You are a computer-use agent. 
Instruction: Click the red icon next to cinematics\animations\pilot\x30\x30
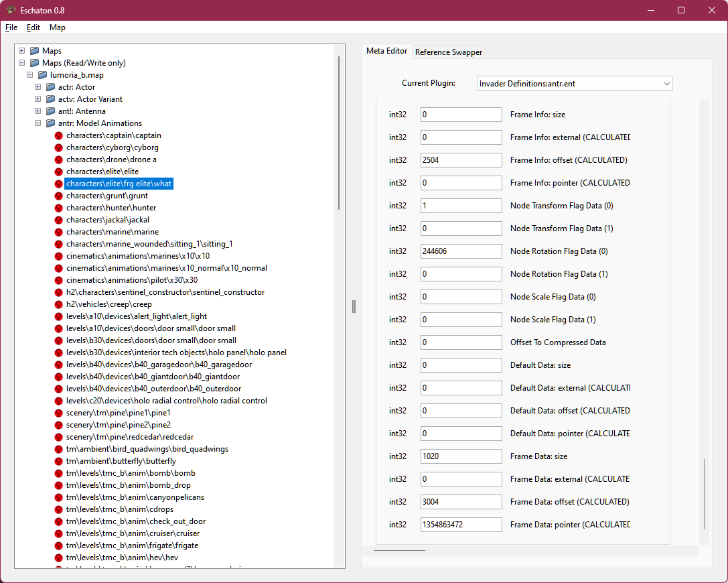pos(60,279)
